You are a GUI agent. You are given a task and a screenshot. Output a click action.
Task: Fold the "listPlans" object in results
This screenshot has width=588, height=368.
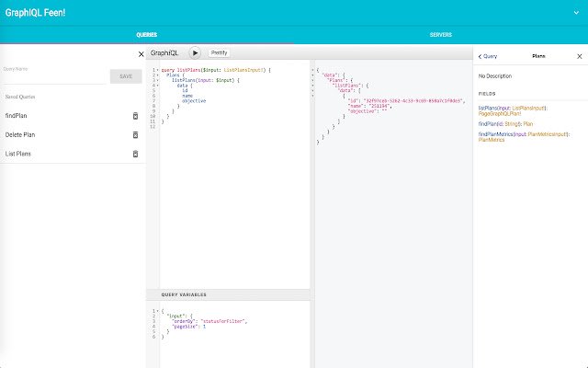tap(312, 86)
